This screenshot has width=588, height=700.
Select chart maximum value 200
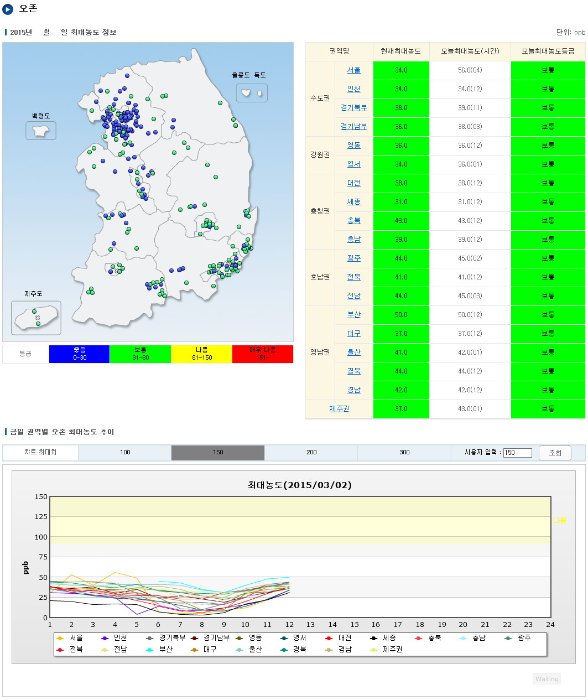tap(311, 453)
